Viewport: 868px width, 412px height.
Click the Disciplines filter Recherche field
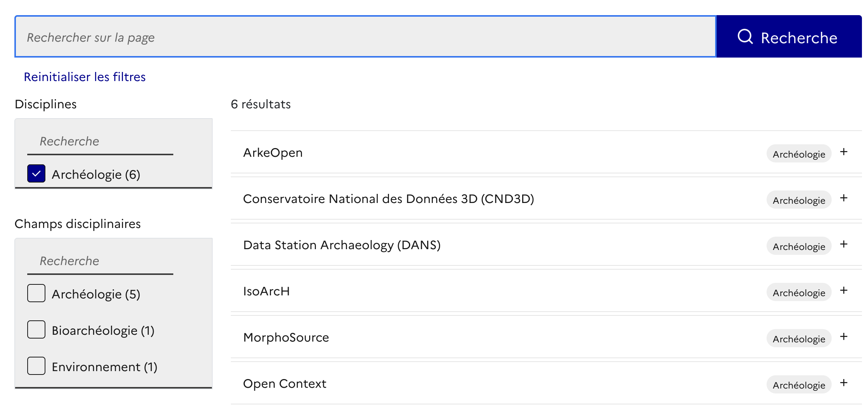[x=100, y=142]
